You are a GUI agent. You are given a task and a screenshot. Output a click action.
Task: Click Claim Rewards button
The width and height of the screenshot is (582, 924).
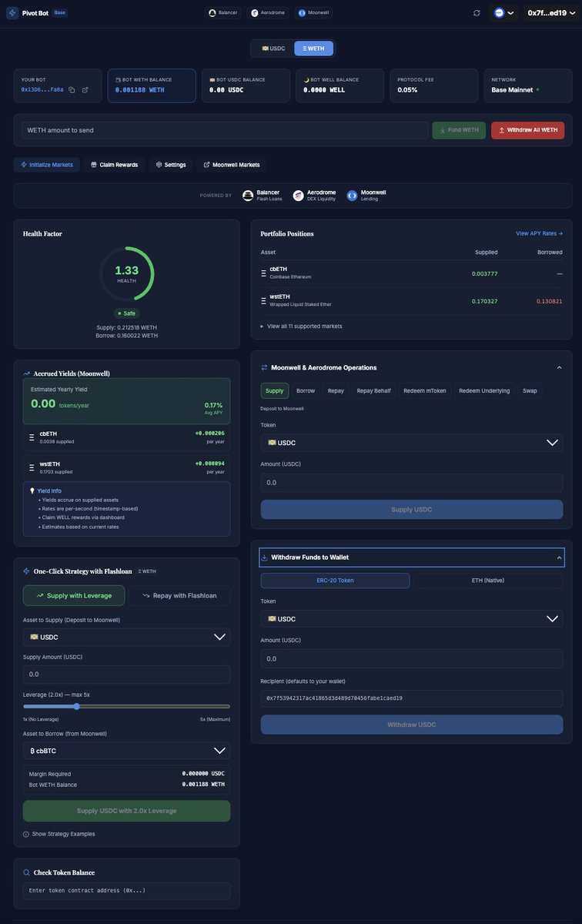114,165
